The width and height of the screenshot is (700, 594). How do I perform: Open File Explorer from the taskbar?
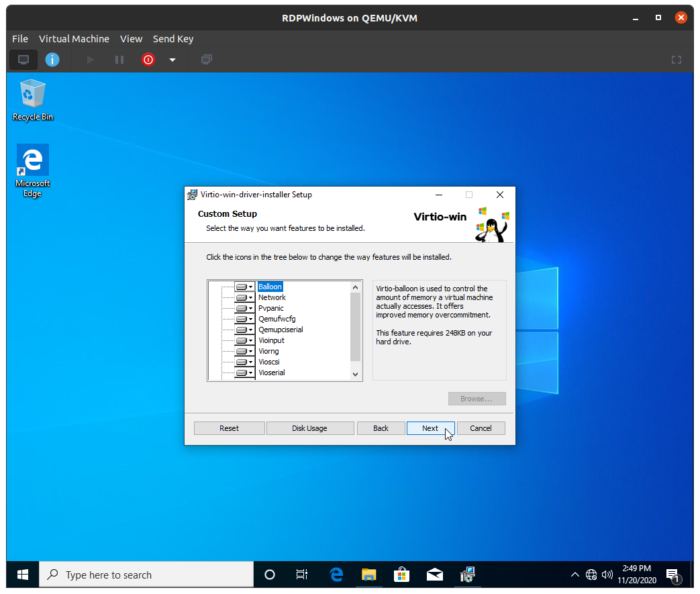pyautogui.click(x=368, y=575)
